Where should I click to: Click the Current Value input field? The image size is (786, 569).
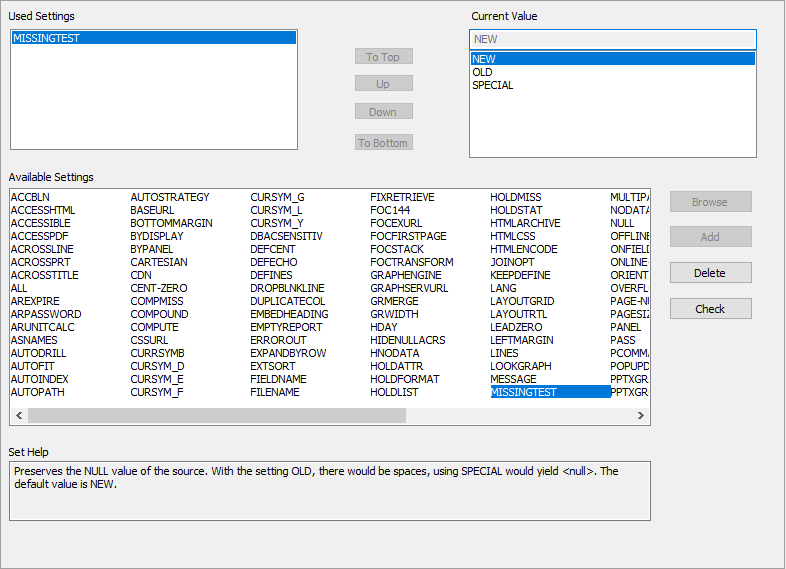point(613,39)
